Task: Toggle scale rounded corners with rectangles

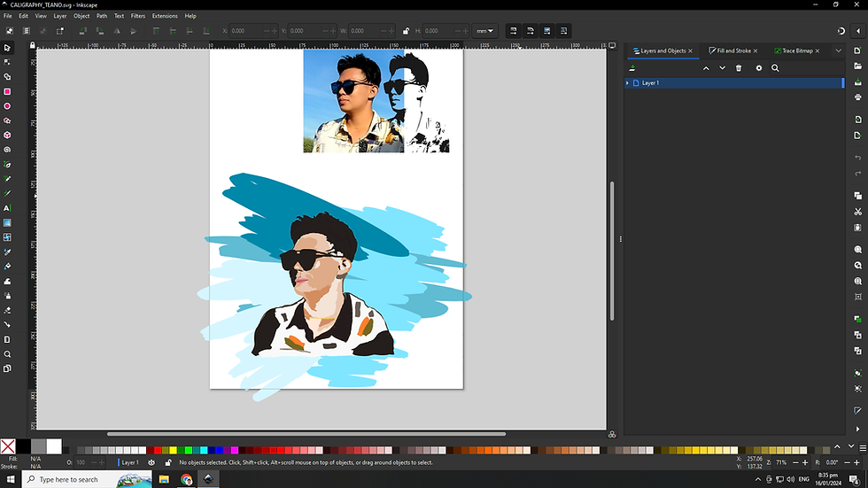Action: [531, 31]
